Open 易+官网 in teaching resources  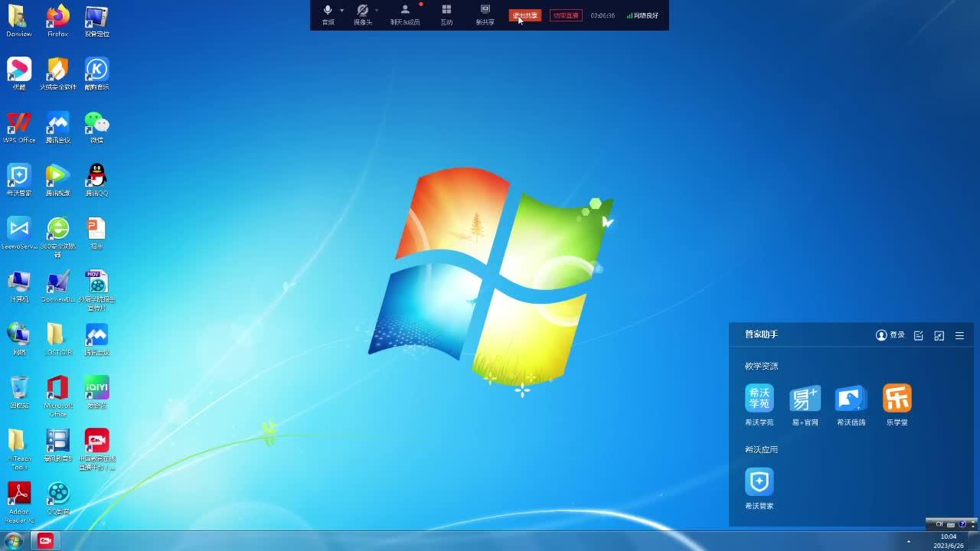805,405
